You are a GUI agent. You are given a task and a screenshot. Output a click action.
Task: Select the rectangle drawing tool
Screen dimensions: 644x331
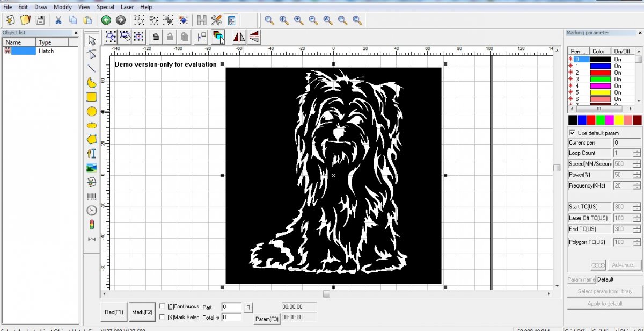tap(92, 97)
